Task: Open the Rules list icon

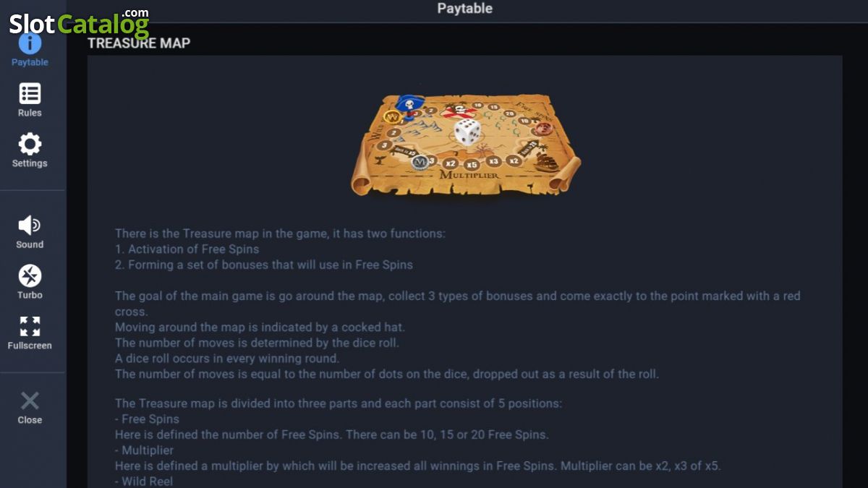Action: (x=30, y=94)
